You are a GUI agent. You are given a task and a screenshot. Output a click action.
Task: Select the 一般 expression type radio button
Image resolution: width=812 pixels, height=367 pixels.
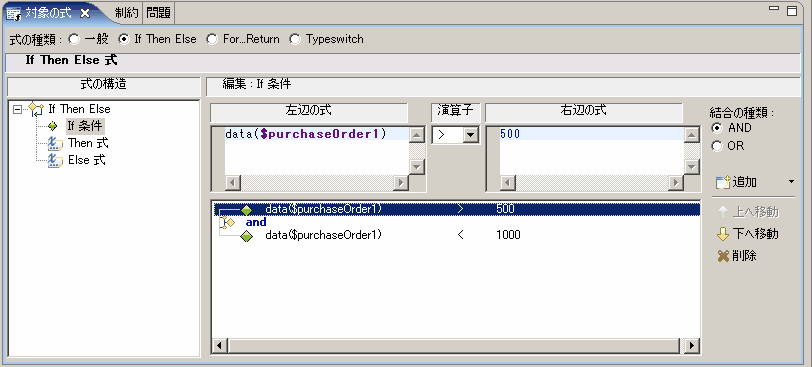click(x=75, y=39)
